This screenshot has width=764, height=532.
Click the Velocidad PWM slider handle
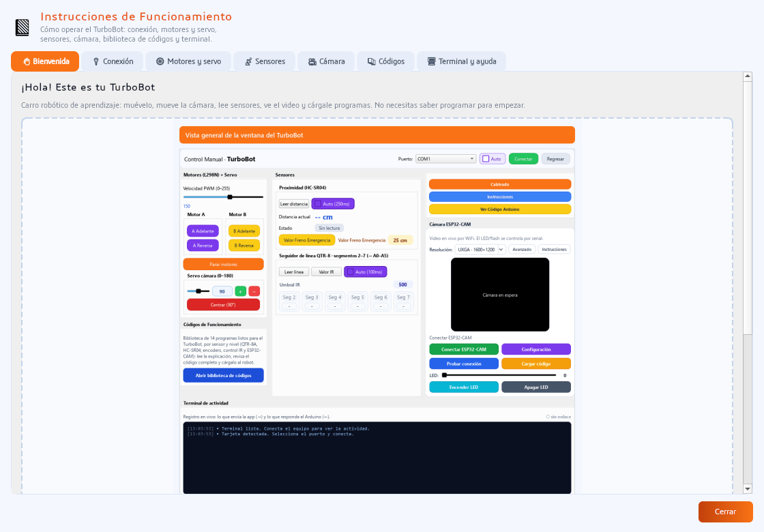click(230, 197)
